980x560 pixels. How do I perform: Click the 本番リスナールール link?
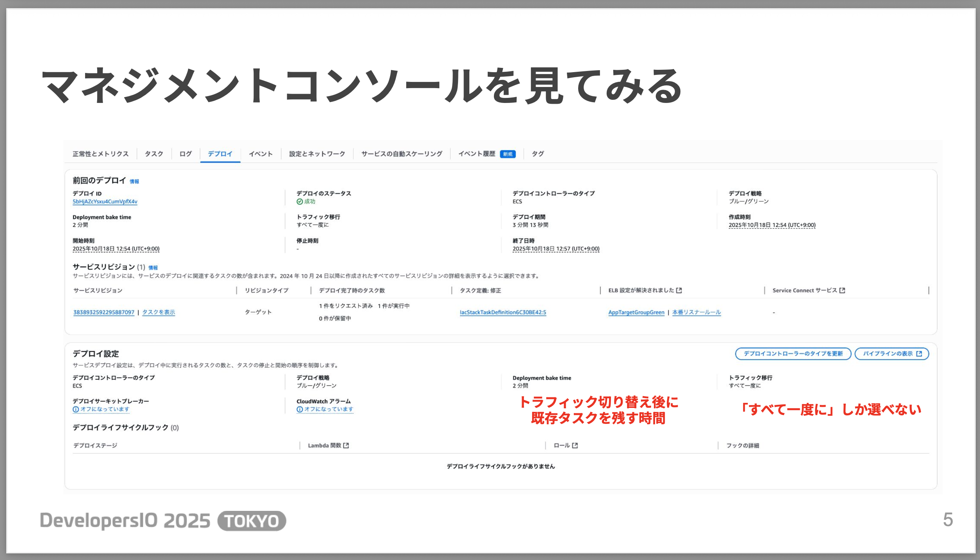tap(696, 312)
